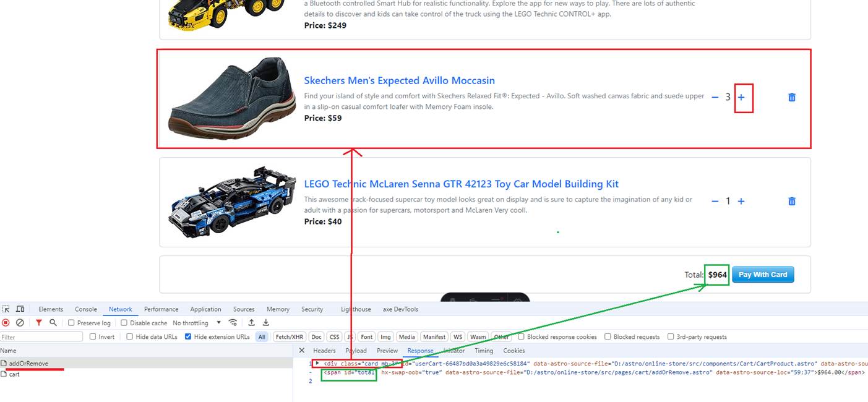Filter requests by Media type

[406, 337]
